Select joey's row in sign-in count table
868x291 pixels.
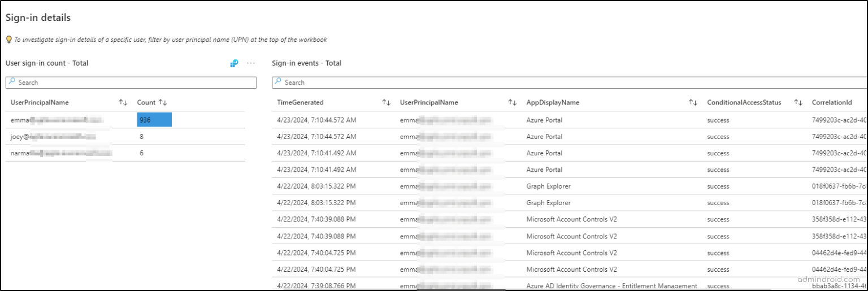125,136
